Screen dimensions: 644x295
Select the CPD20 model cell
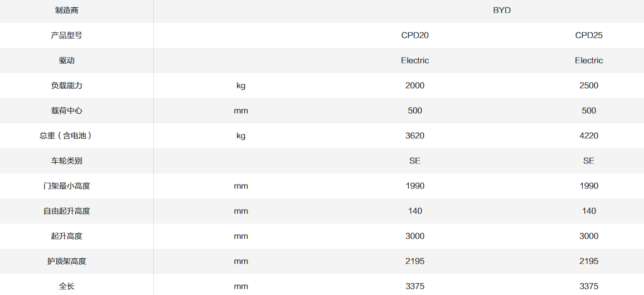(415, 35)
